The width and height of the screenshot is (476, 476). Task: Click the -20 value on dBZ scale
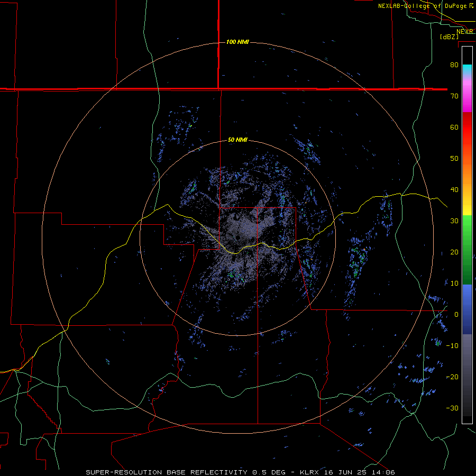[452, 377]
